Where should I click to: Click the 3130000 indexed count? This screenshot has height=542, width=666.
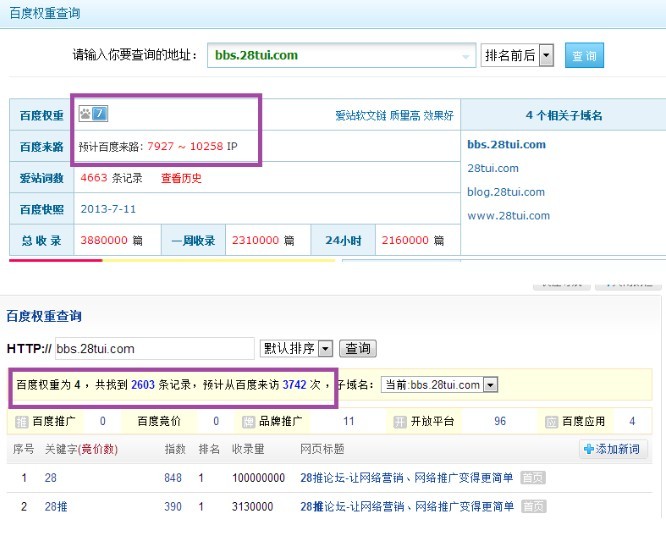pyautogui.click(x=252, y=506)
